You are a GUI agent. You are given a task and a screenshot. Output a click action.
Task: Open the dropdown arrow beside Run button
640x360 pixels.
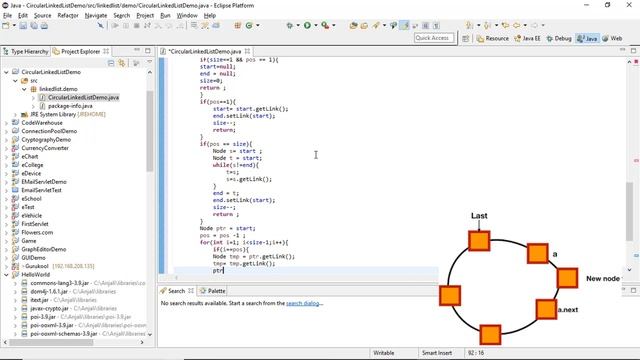click(x=316, y=25)
